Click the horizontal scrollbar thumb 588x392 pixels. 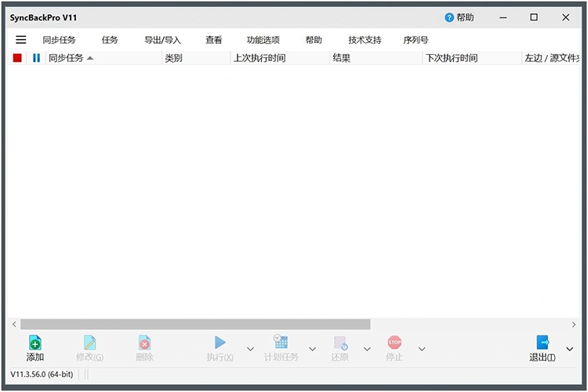(x=195, y=324)
